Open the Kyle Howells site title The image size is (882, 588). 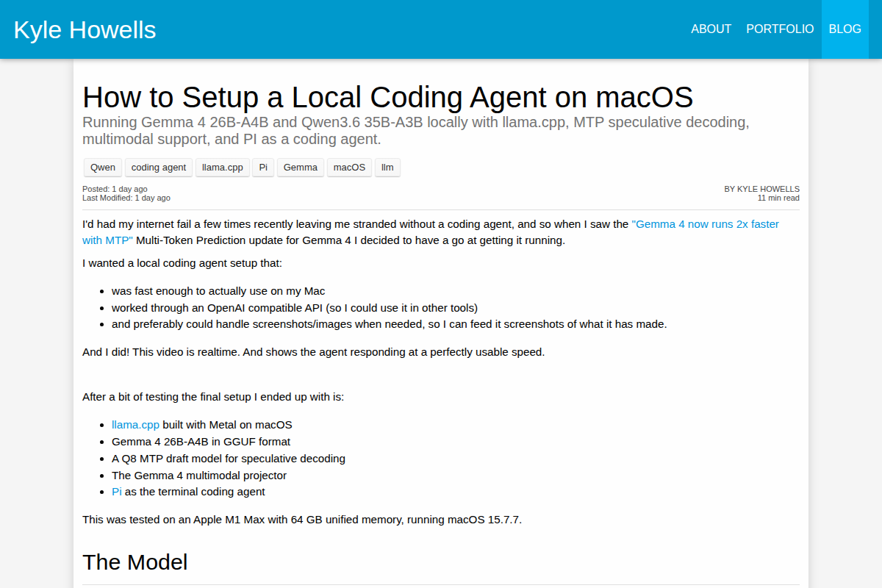[85, 29]
